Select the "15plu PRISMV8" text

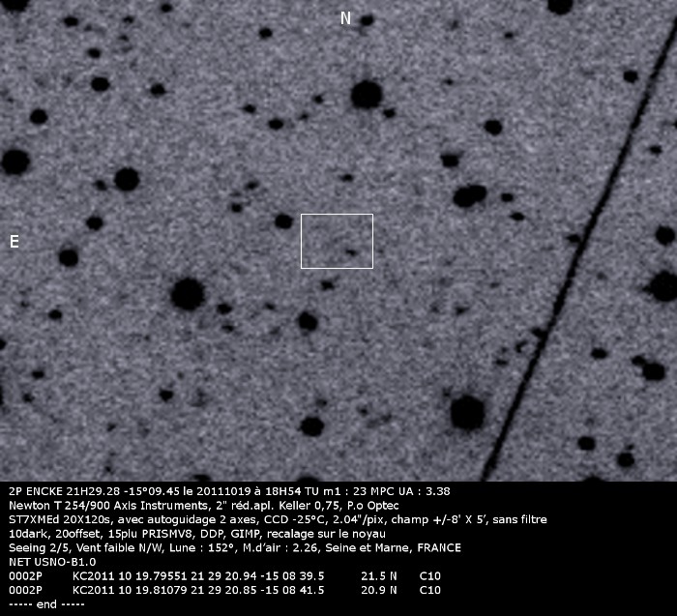[x=149, y=534]
